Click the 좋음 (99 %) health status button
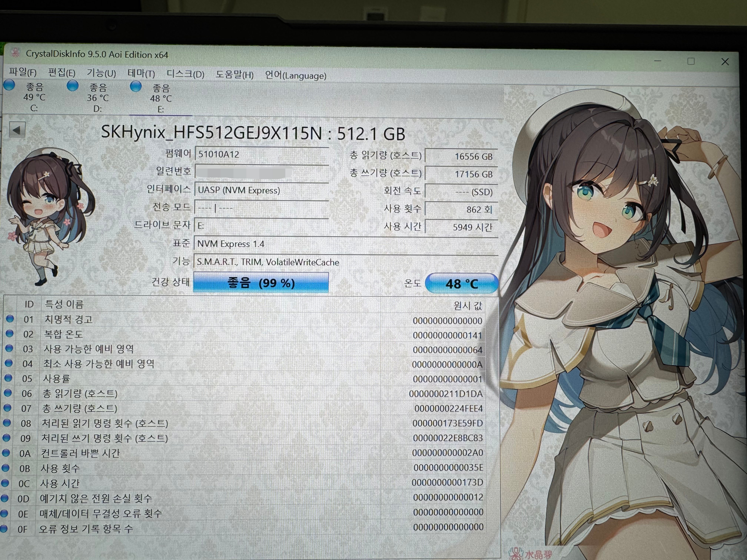The width and height of the screenshot is (747, 560). tap(261, 283)
